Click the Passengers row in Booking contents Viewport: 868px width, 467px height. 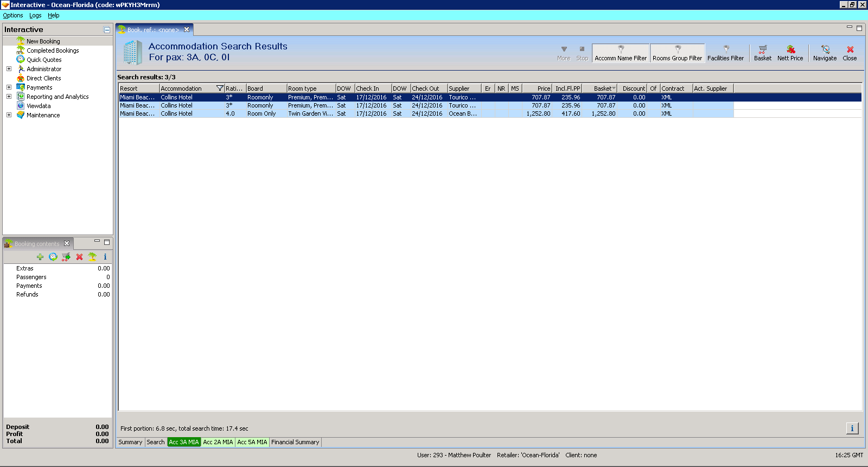click(58, 277)
